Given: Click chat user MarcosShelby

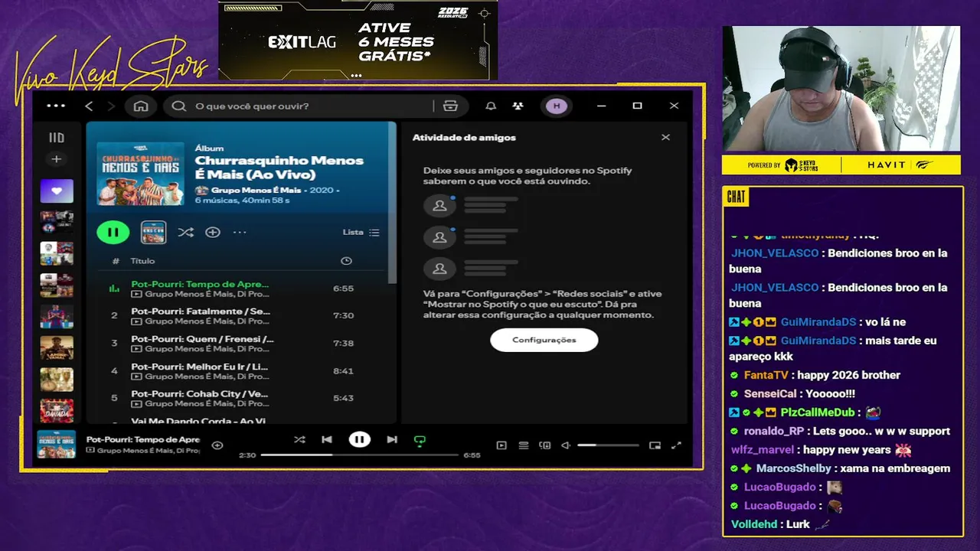Looking at the screenshot, I should pyautogui.click(x=793, y=468).
